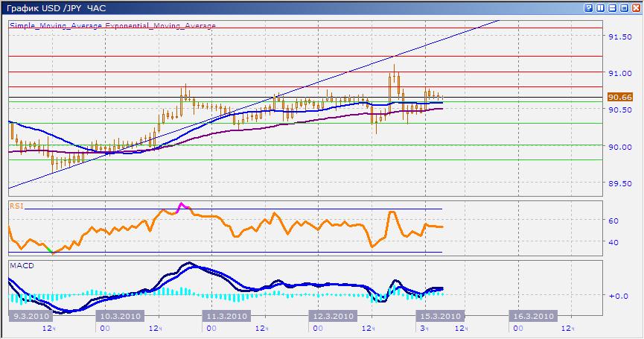Click the help question mark icon
The width and height of the screenshot is (644, 339).
click(x=589, y=7)
